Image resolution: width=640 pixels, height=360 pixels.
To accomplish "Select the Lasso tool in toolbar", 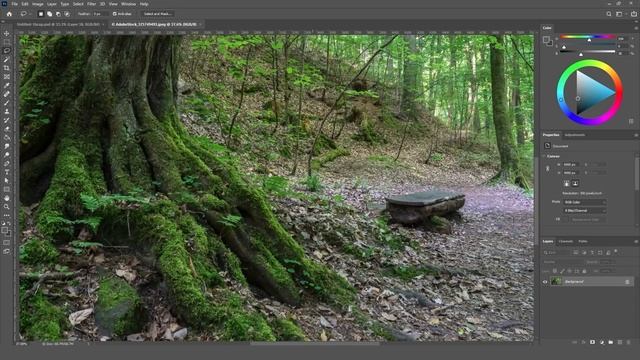I will coord(7,51).
